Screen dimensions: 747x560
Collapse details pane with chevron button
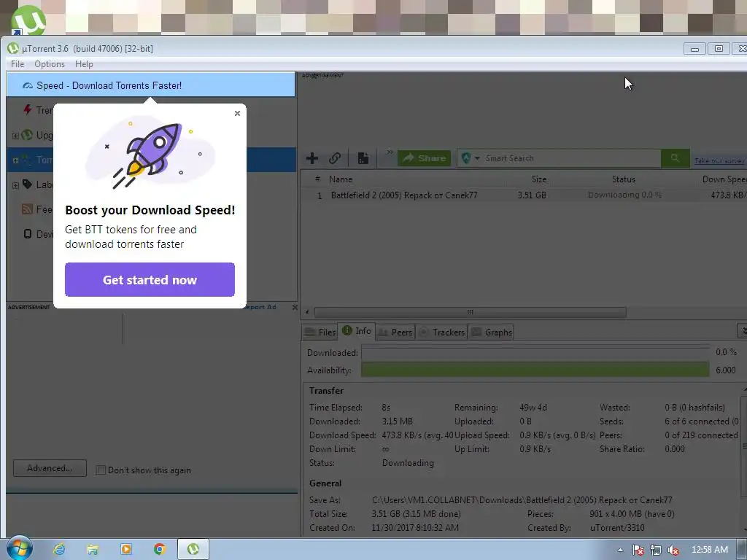coord(742,330)
